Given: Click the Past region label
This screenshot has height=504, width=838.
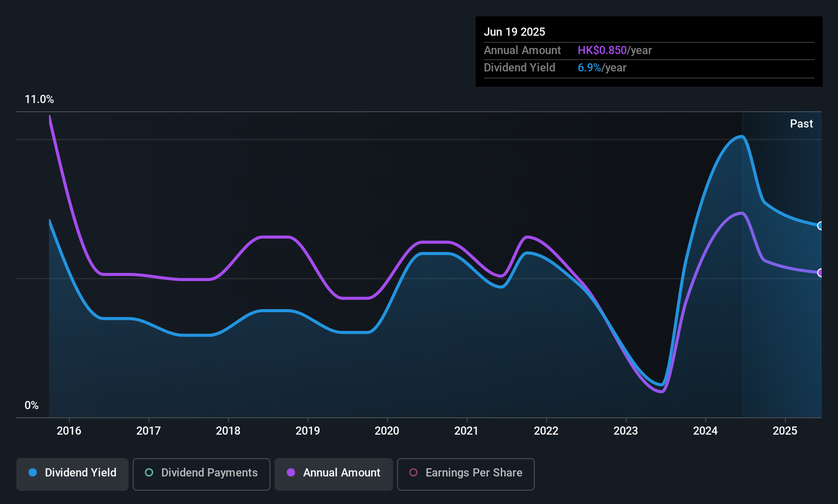Looking at the screenshot, I should [x=801, y=123].
